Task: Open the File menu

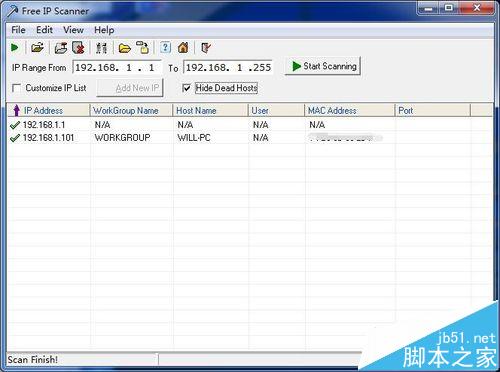Action: pos(18,30)
